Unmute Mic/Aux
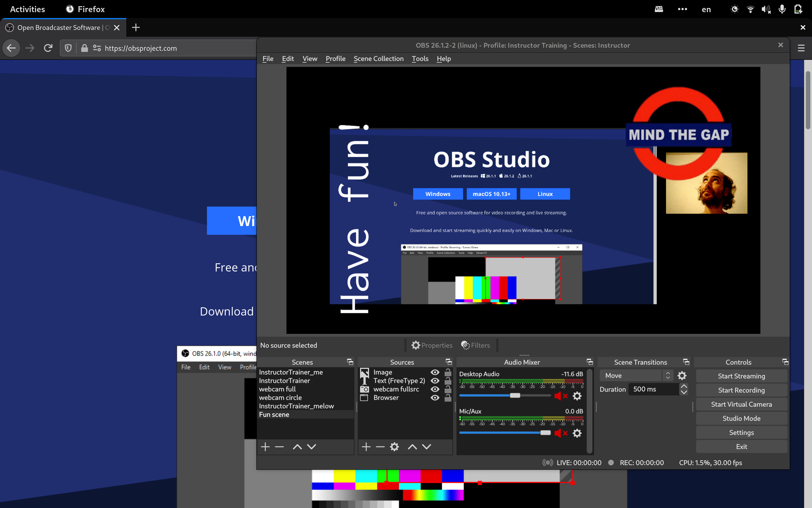 561,433
